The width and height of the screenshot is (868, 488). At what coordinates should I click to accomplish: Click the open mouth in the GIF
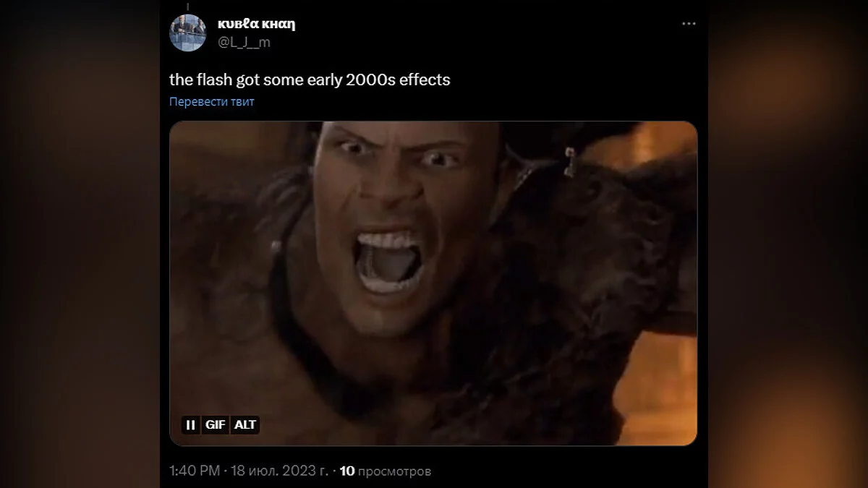pos(388,262)
